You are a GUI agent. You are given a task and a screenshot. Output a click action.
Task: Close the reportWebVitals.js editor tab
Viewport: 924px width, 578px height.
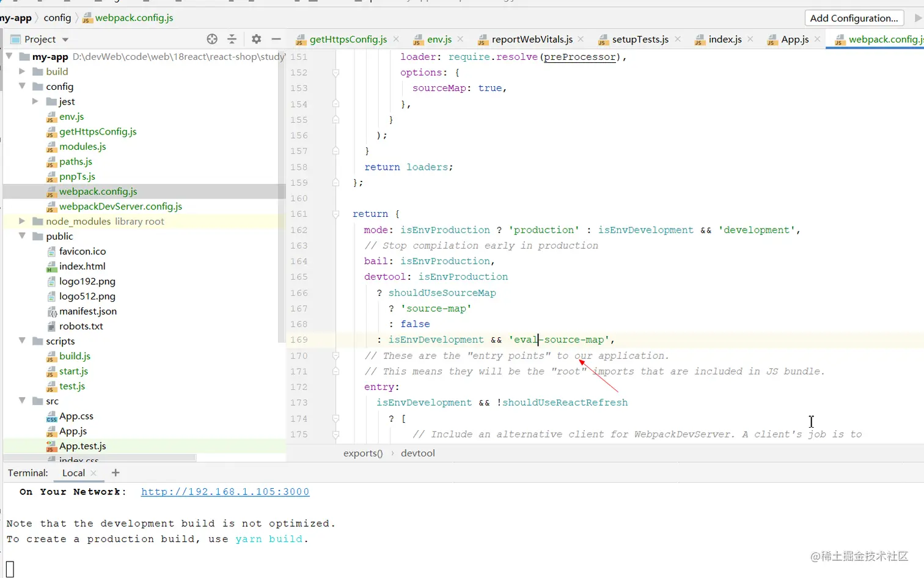click(x=581, y=39)
